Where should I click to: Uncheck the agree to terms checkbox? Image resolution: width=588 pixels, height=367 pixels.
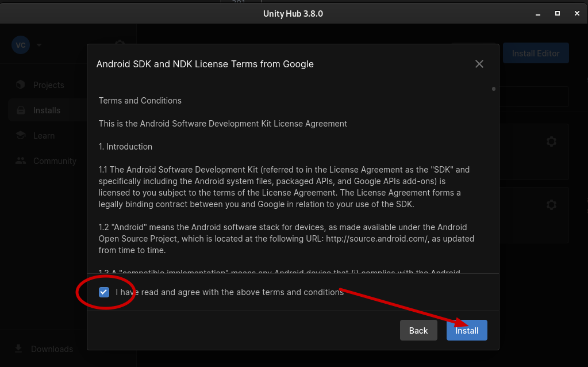[104, 292]
